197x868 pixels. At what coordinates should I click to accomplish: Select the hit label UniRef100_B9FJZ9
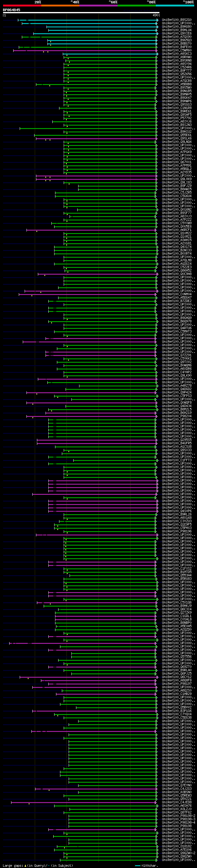[177, 186]
